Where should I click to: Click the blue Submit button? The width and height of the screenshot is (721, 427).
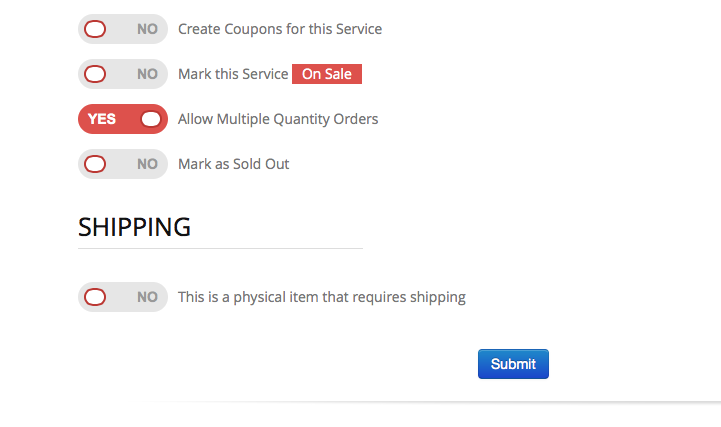(513, 364)
